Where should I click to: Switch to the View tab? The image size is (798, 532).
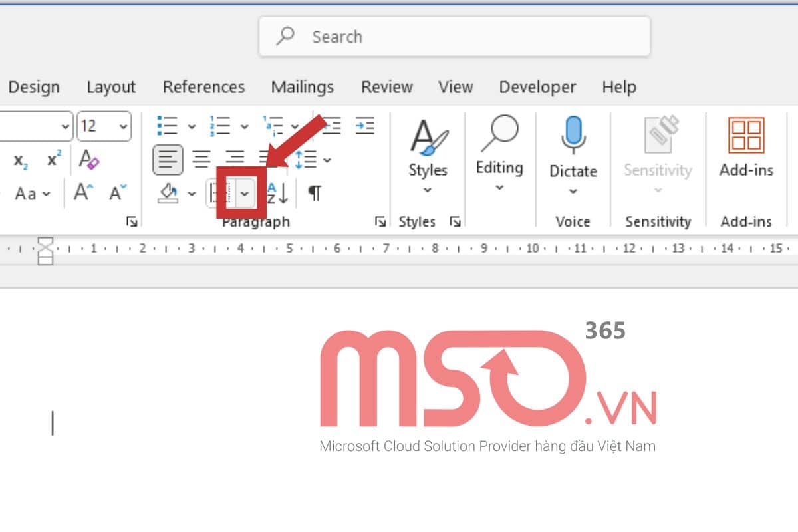coord(456,87)
